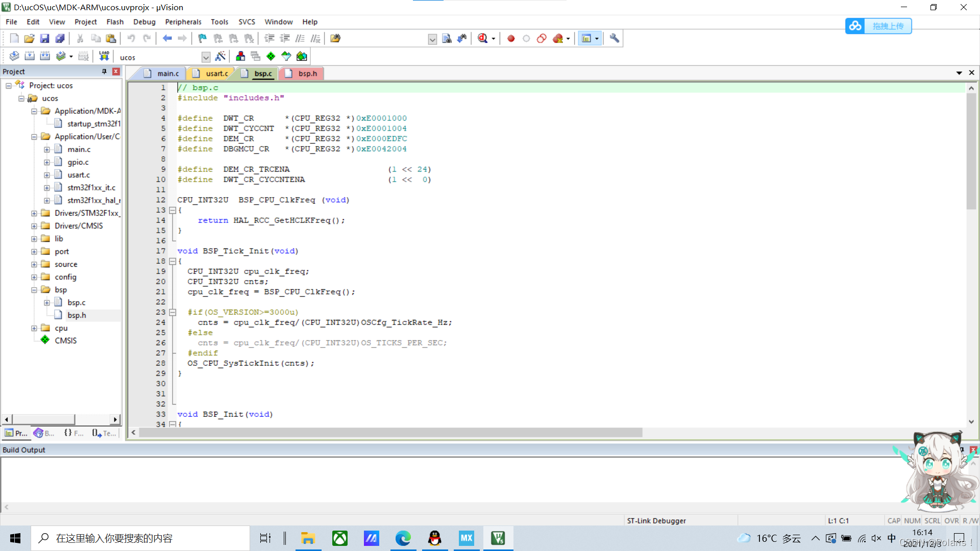Select the CMSIS component item
The height and width of the screenshot is (551, 980).
(66, 341)
